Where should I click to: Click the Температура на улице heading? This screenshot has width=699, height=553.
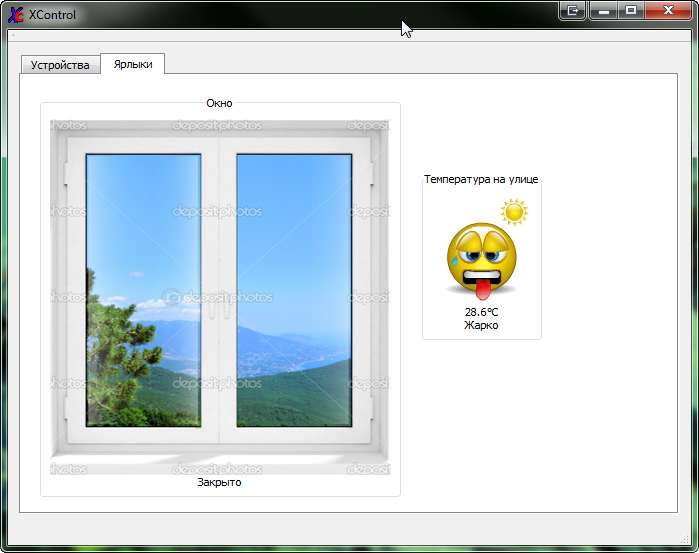pos(481,179)
